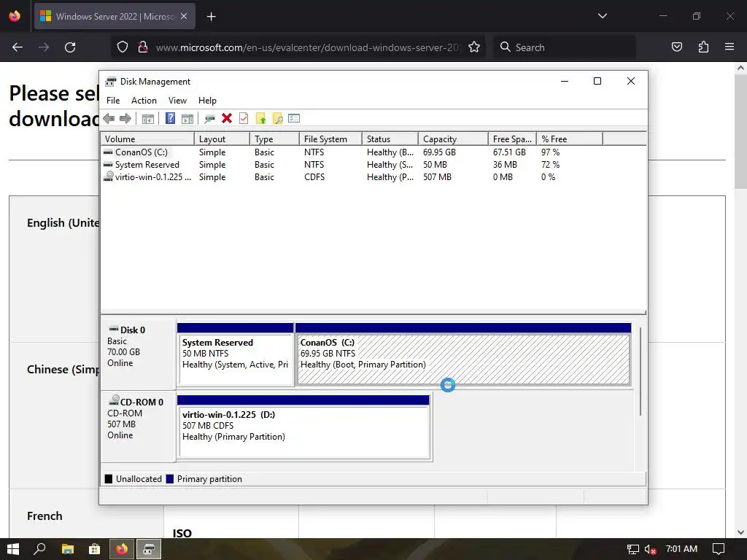
Task: Open the blue question mark Help icon
Action: 170,118
